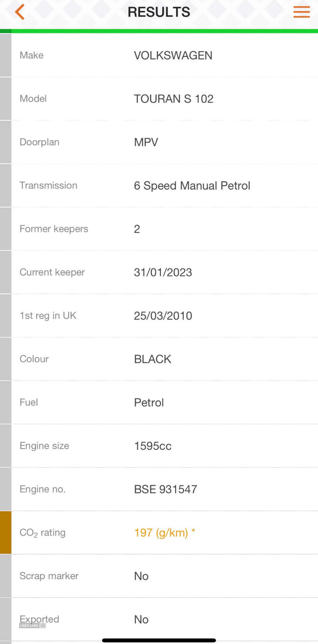Tap the Doorplan MPV row
The width and height of the screenshot is (318, 644).
click(159, 142)
